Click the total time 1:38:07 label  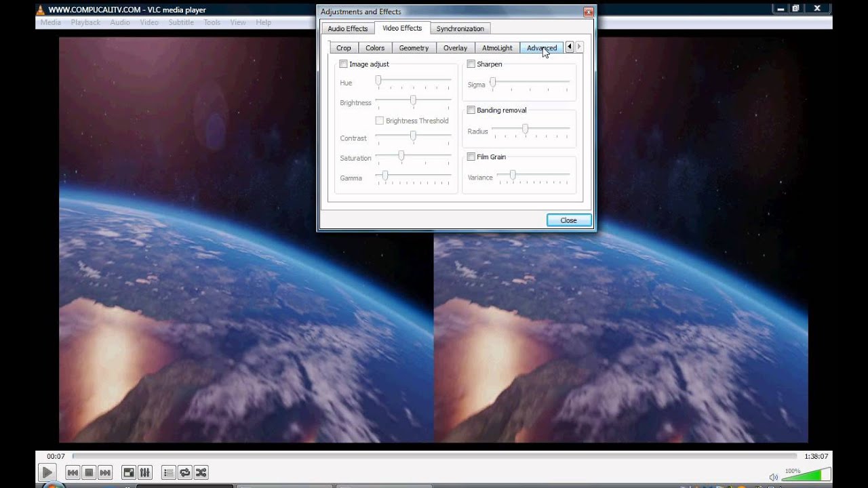coord(816,456)
